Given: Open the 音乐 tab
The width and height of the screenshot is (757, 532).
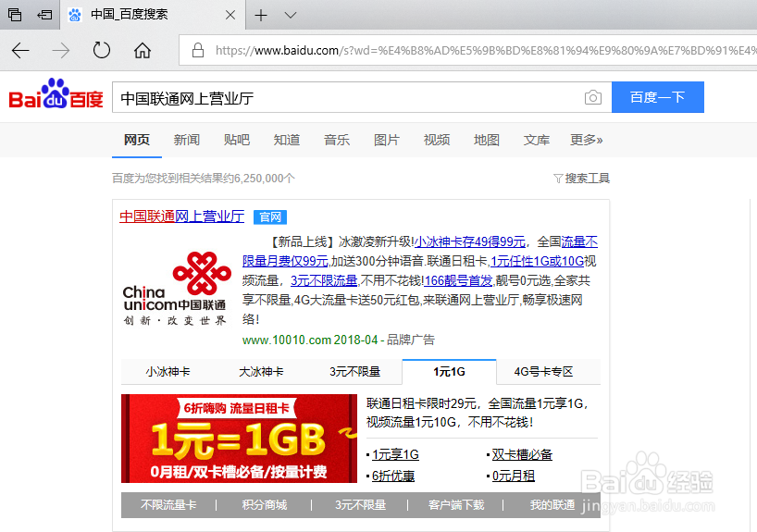Looking at the screenshot, I should (337, 140).
